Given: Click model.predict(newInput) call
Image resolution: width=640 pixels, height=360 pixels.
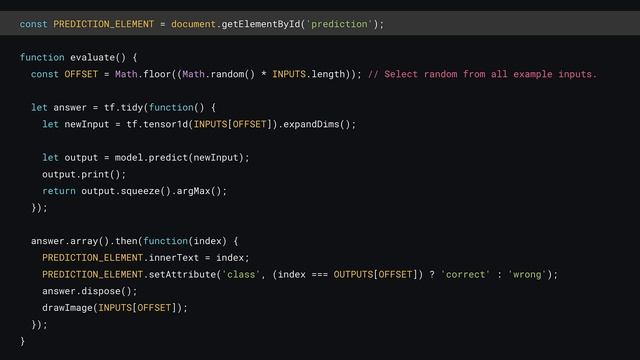Looking at the screenshot, I should click(179, 158).
